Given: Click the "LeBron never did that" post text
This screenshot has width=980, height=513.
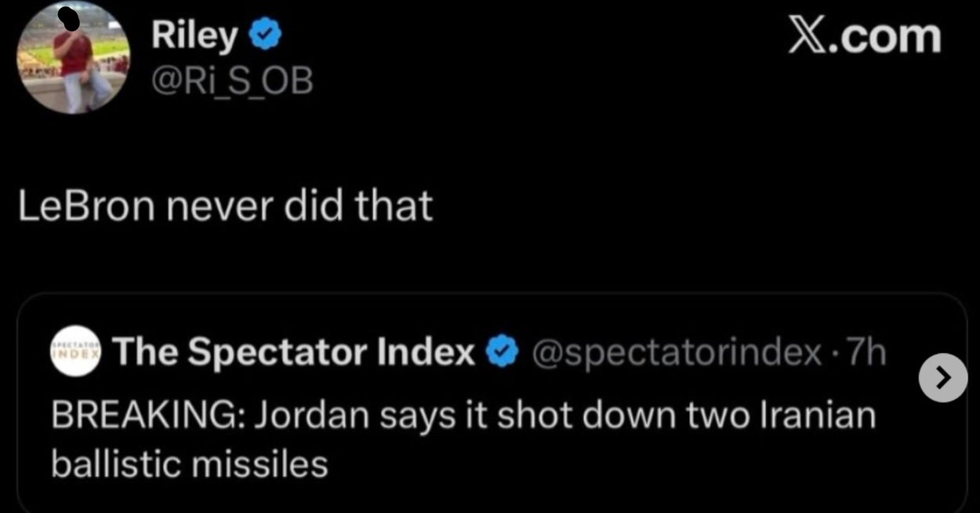Looking at the screenshot, I should click(225, 206).
